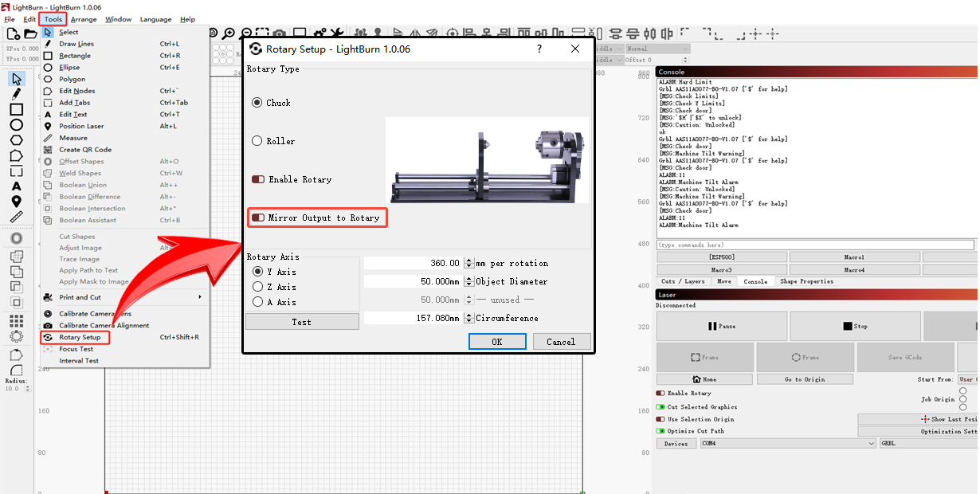The height and width of the screenshot is (494, 980).
Task: Switch to the Move tab
Action: [723, 281]
